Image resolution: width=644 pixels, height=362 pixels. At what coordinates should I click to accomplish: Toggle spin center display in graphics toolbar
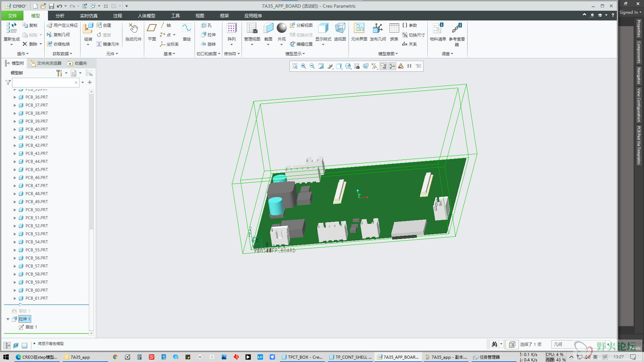392,66
